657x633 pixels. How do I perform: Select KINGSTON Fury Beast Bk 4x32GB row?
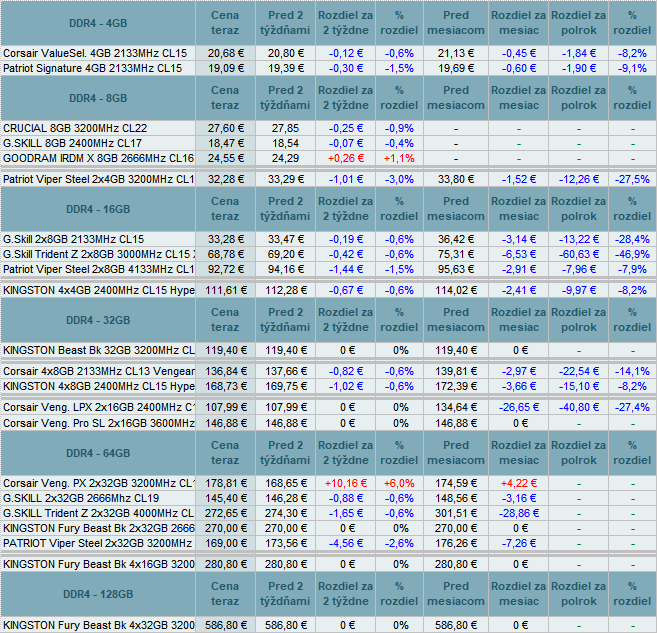98,625
